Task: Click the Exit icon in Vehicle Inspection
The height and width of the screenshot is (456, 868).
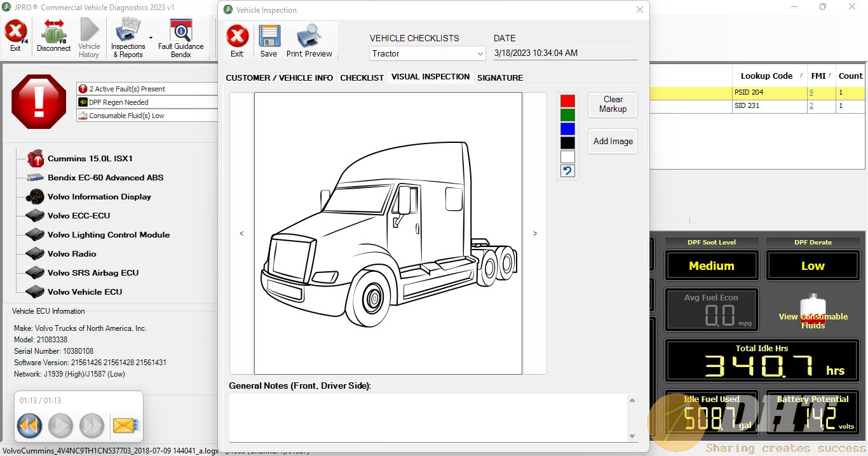Action: click(237, 37)
